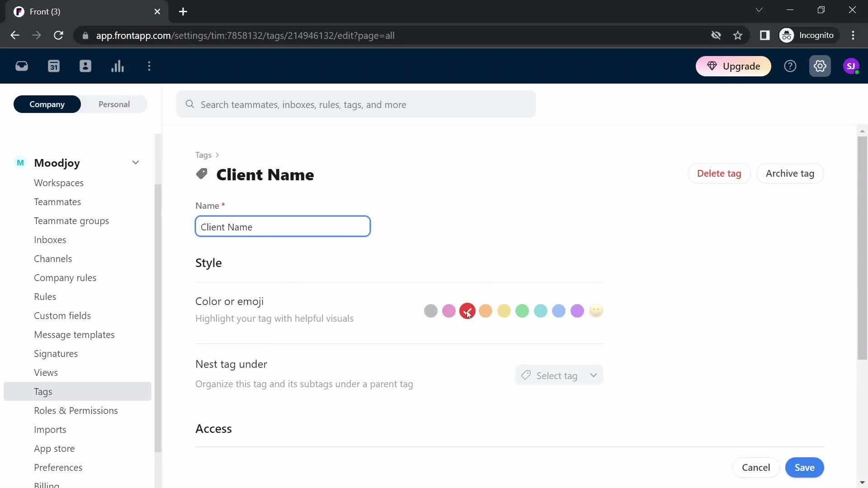Go back with browser back arrow

tap(15, 35)
